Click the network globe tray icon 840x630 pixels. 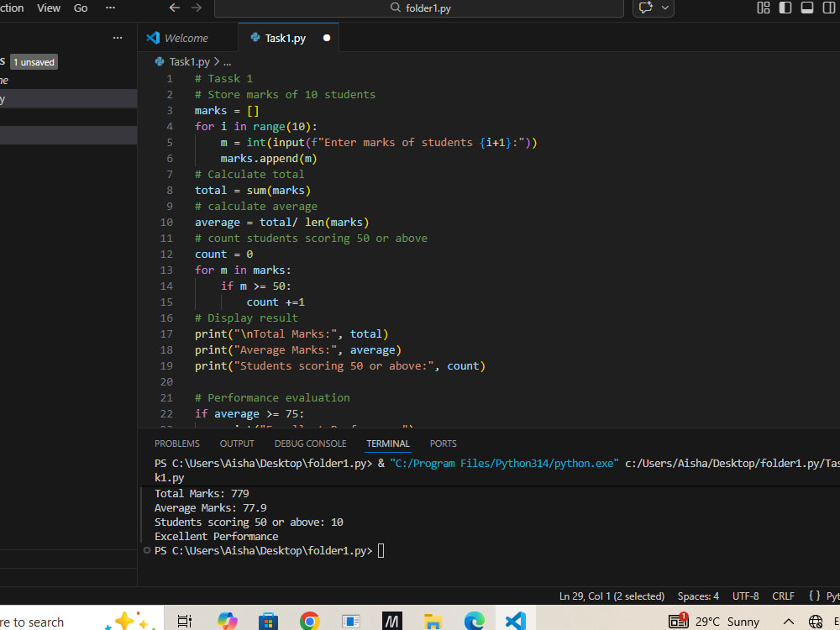pos(816,622)
